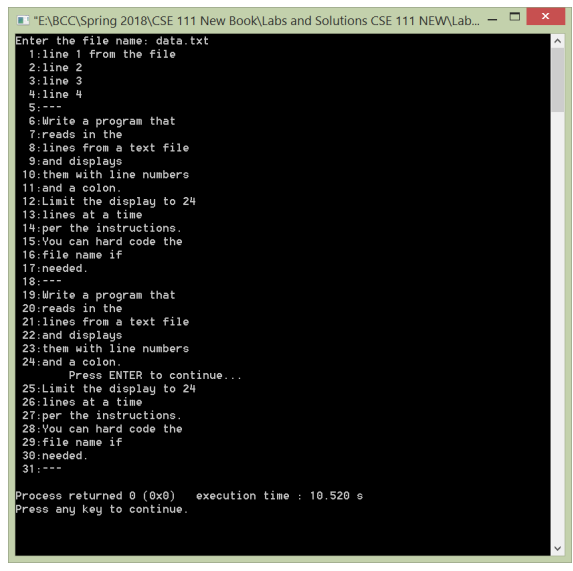Click the 'Enter the file name: data.txt' line
The image size is (573, 571).
pyautogui.click(x=112, y=41)
